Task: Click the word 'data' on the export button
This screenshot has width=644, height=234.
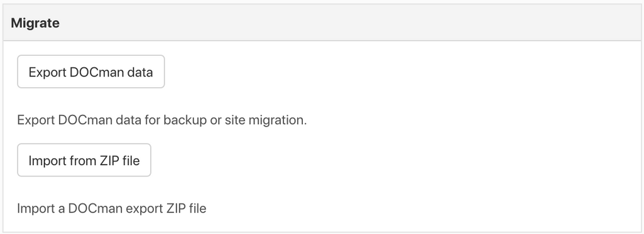Action: tap(140, 72)
